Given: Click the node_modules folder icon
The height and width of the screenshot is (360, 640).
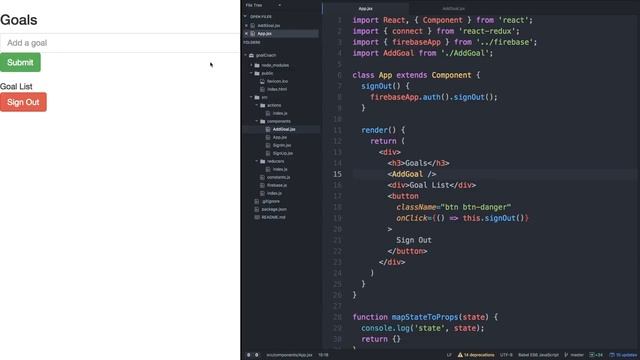Looking at the screenshot, I should pos(257,65).
